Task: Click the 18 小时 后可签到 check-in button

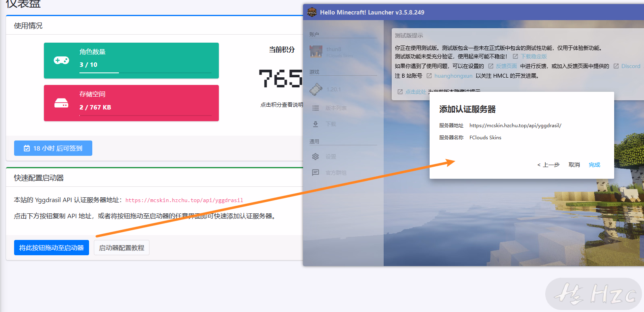Action: pyautogui.click(x=53, y=148)
